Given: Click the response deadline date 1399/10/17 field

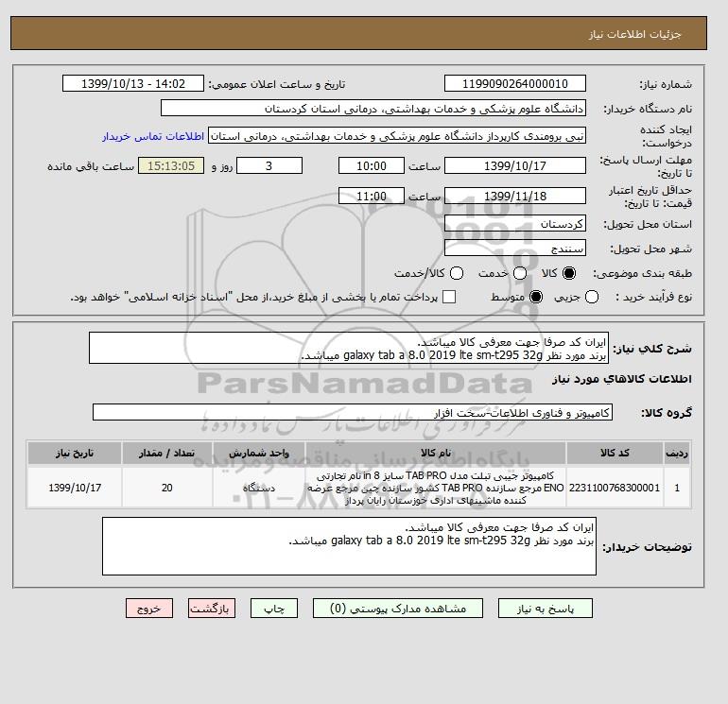Looking at the screenshot, I should (x=515, y=165).
